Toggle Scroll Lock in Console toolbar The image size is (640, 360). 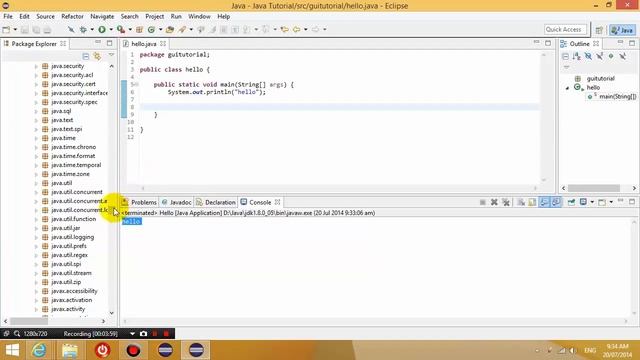tap(532, 202)
